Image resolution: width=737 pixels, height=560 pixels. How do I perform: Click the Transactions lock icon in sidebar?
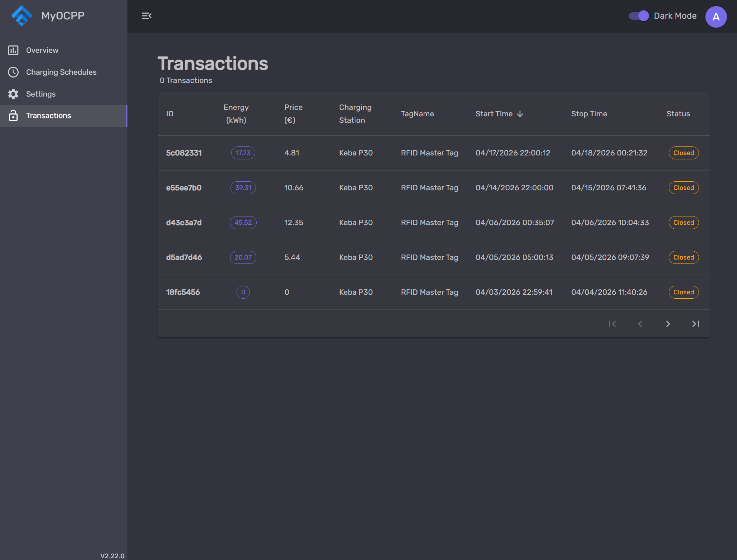point(13,116)
